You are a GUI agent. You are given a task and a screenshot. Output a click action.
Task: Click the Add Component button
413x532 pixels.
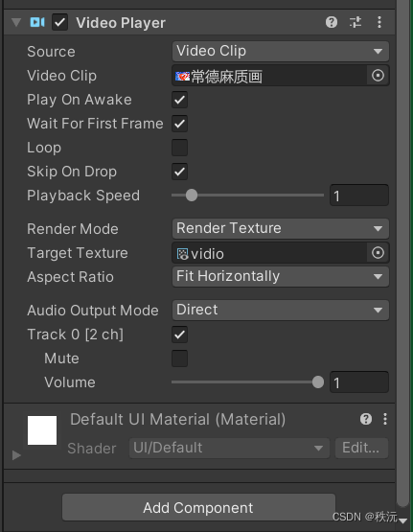tap(198, 508)
